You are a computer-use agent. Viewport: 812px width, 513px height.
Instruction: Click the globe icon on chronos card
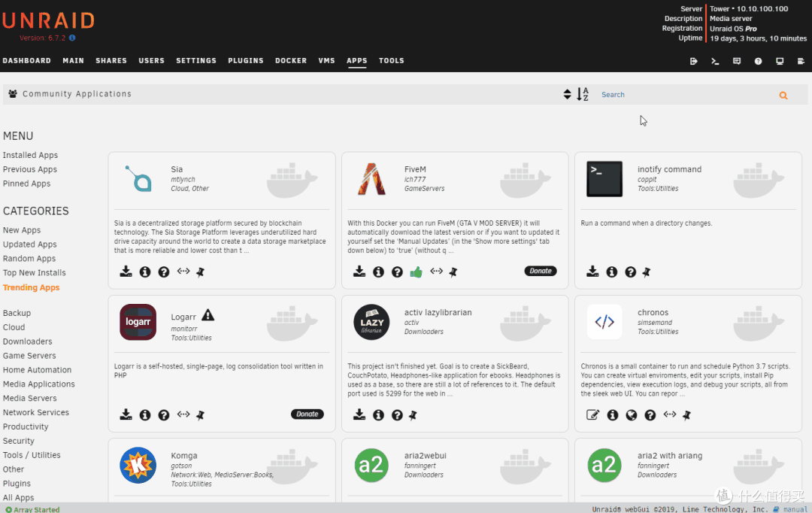pyautogui.click(x=632, y=414)
